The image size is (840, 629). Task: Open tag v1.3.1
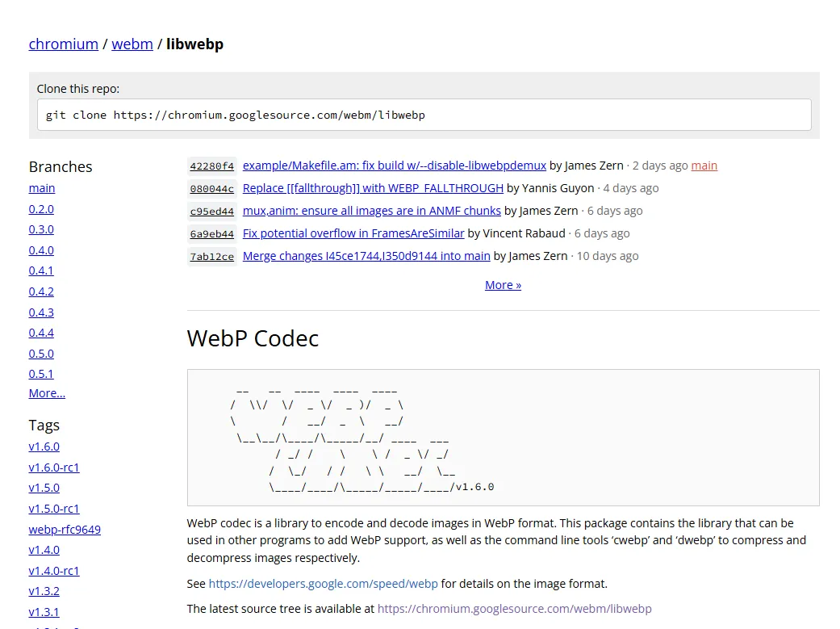tap(44, 612)
